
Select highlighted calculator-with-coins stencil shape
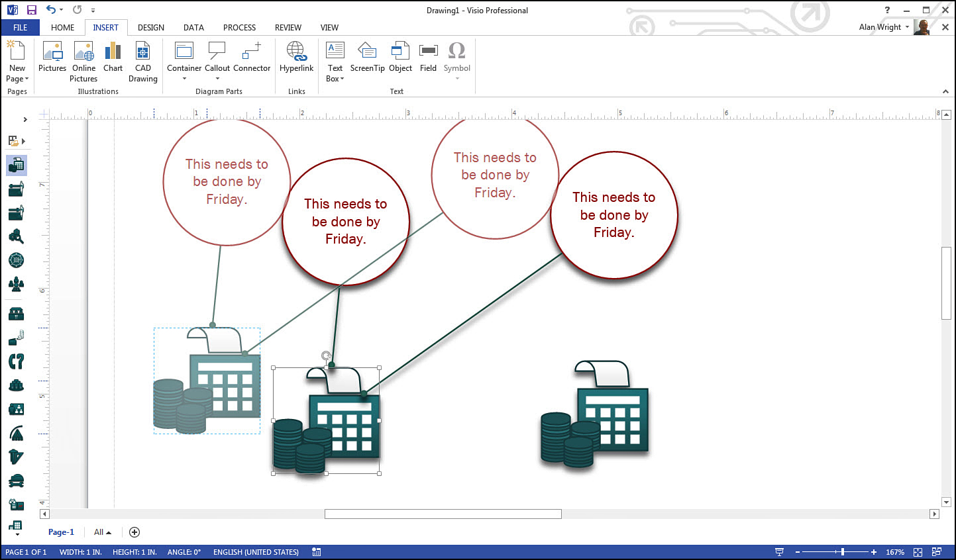tap(17, 165)
